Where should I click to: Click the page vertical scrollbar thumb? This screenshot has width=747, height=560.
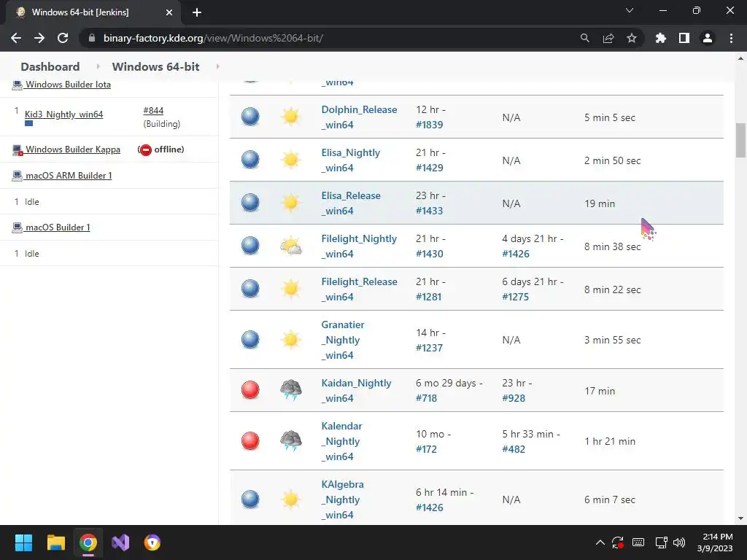coord(740,140)
